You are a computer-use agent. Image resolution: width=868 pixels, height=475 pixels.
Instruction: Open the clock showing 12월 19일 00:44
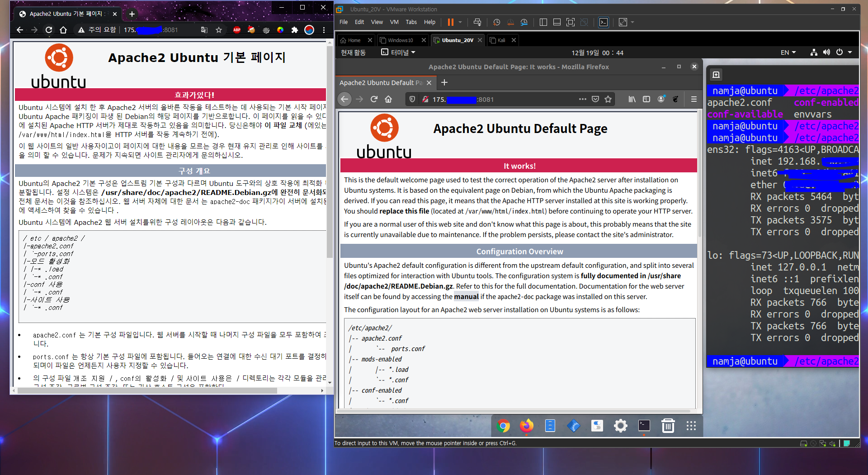point(597,53)
